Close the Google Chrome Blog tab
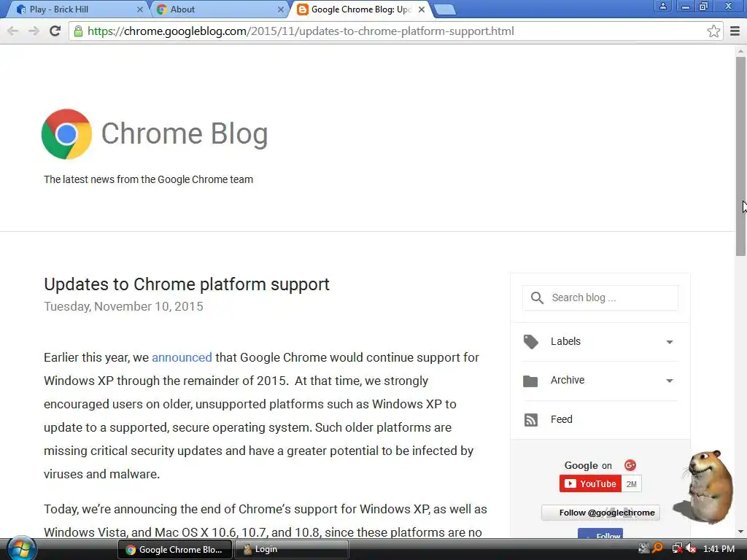 tap(422, 9)
